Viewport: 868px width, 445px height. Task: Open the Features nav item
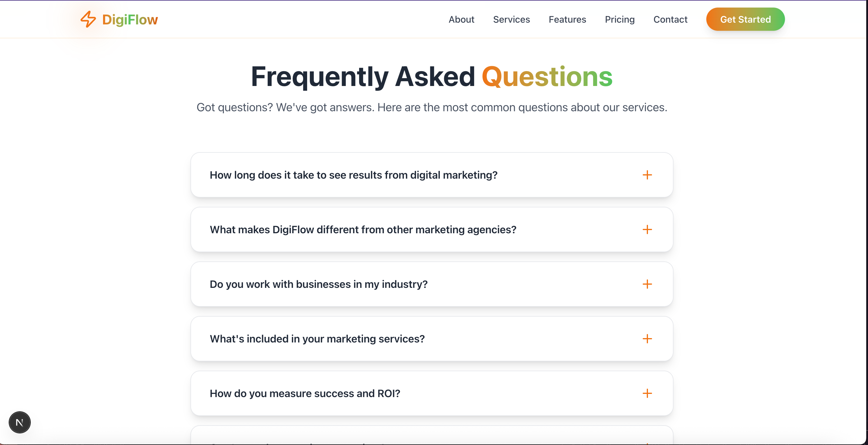(x=567, y=19)
